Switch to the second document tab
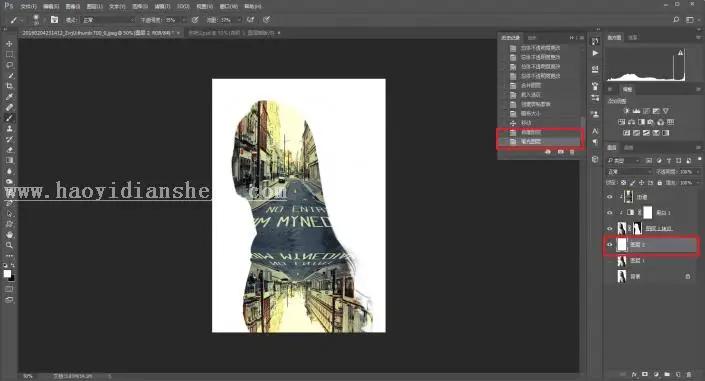Screen dimensions: 705x381 point(234,33)
